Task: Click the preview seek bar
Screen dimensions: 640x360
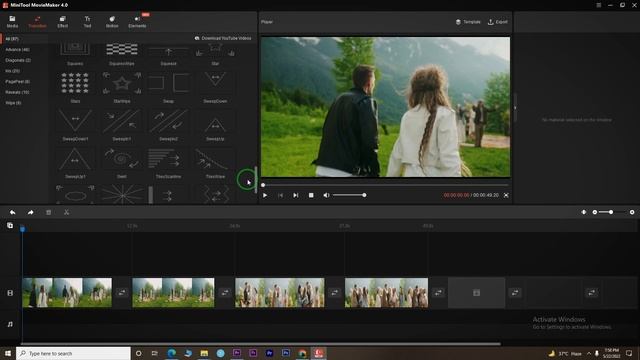Action: (385, 185)
